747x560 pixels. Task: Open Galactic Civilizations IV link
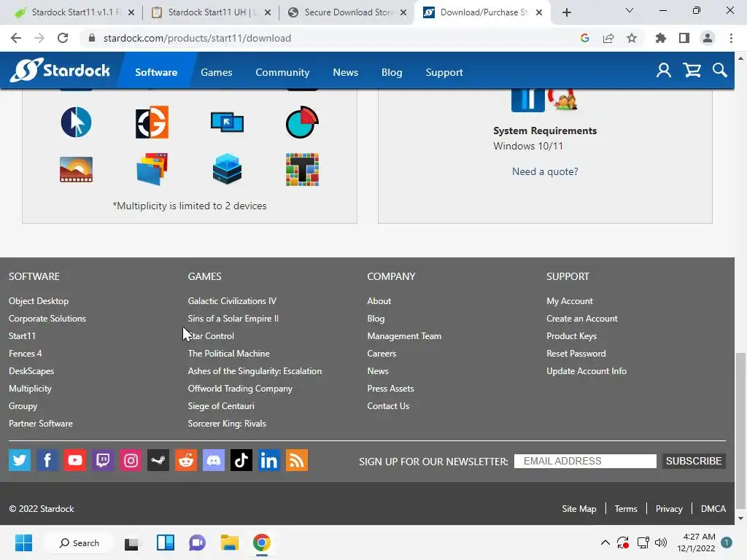pos(232,301)
